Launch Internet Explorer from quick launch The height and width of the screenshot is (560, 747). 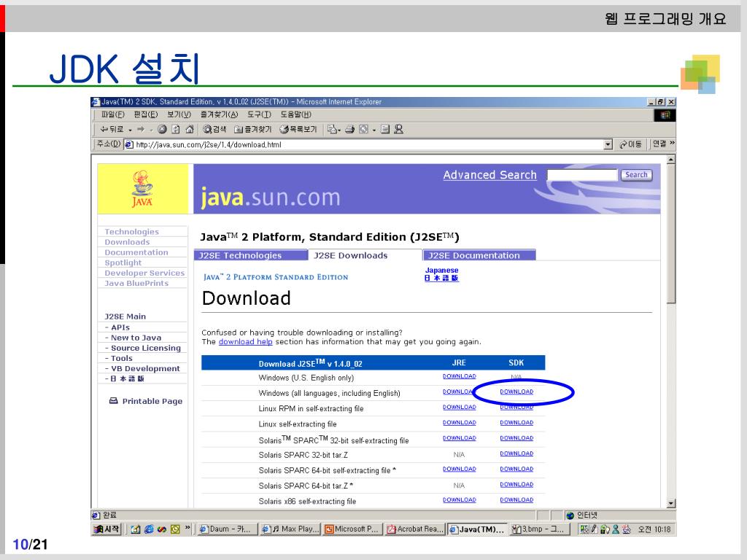click(x=149, y=529)
